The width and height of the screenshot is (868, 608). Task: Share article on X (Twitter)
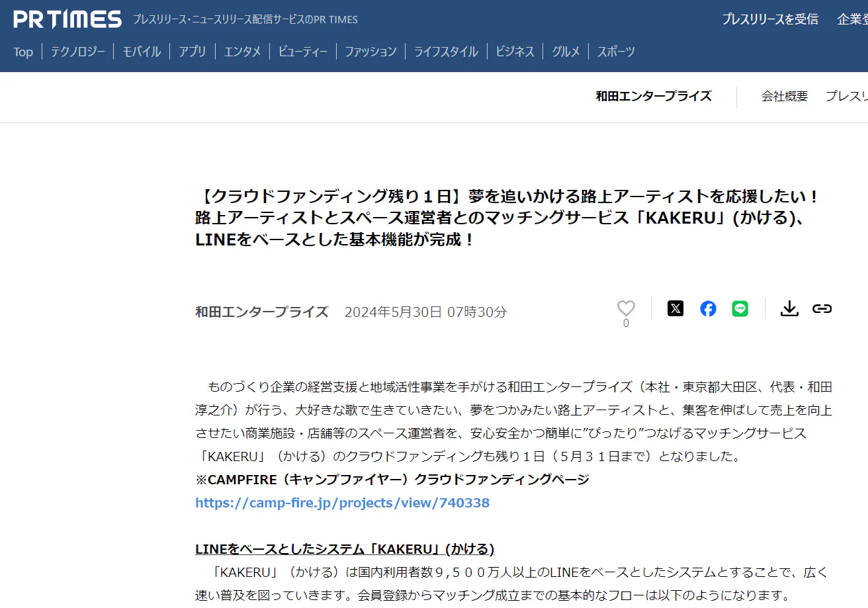point(675,308)
